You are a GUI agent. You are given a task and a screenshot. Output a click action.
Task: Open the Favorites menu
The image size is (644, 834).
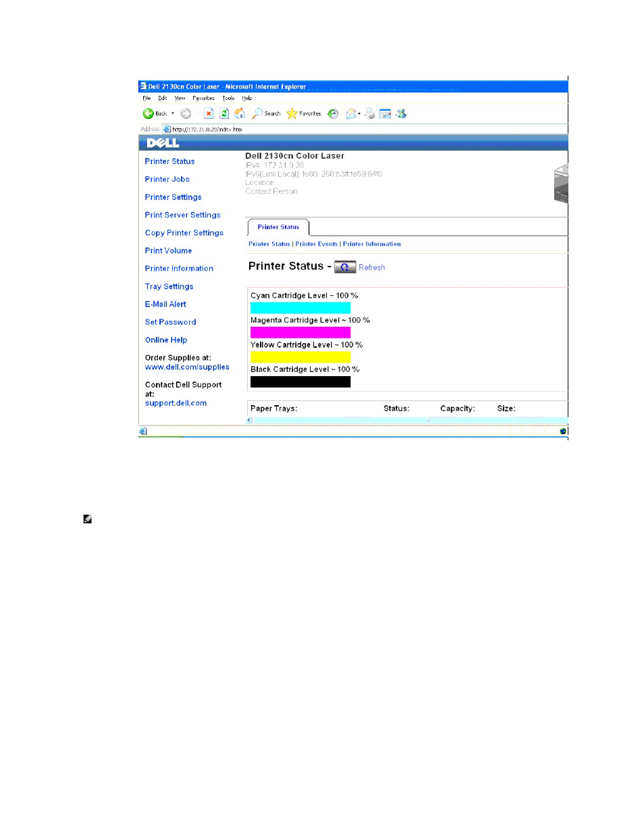203,98
